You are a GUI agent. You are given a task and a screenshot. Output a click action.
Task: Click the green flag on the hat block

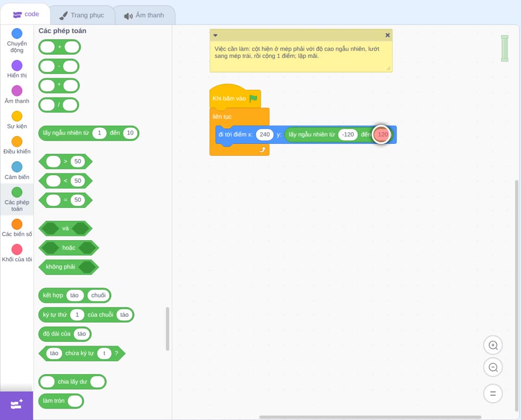point(254,98)
